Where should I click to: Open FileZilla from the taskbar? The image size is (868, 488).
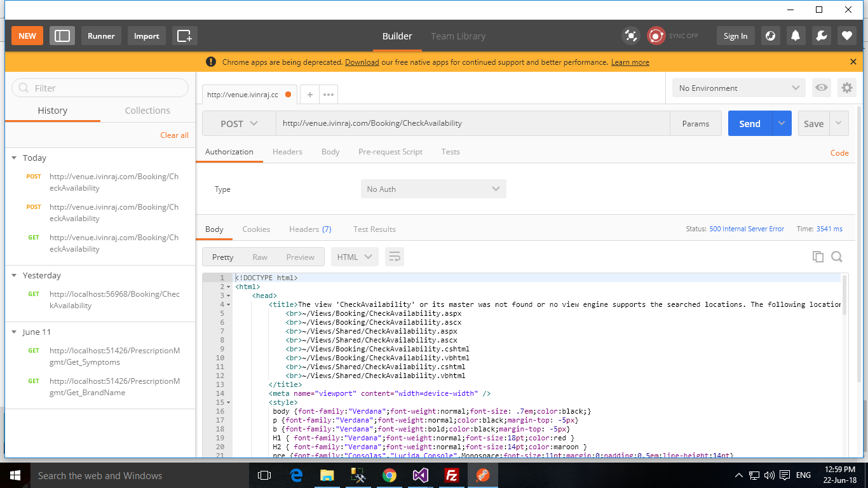pos(452,475)
